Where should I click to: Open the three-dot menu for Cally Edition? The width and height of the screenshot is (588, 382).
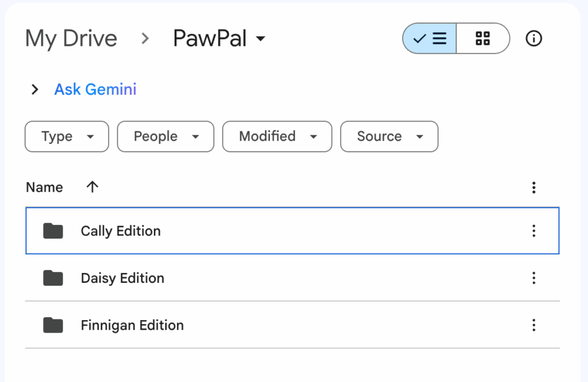533,231
